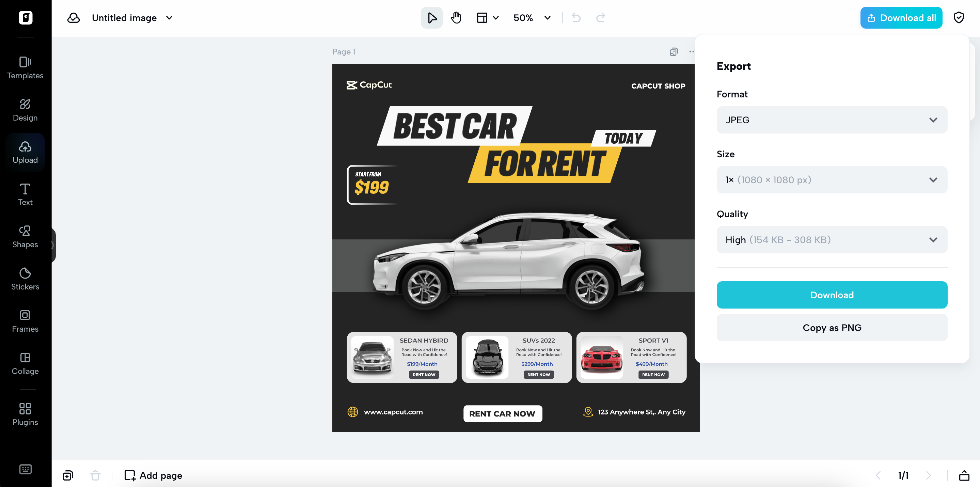Open Page 1 more options menu
980x487 pixels.
pyautogui.click(x=692, y=52)
